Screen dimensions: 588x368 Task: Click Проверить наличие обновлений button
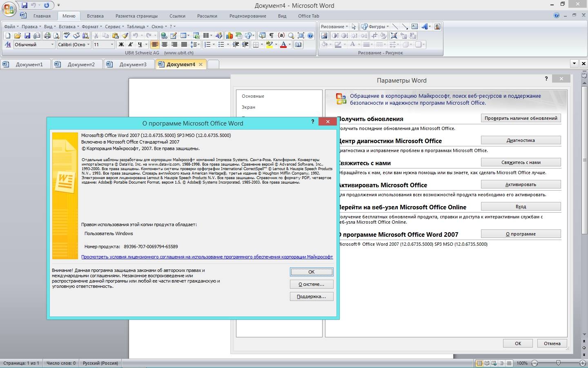(x=521, y=118)
